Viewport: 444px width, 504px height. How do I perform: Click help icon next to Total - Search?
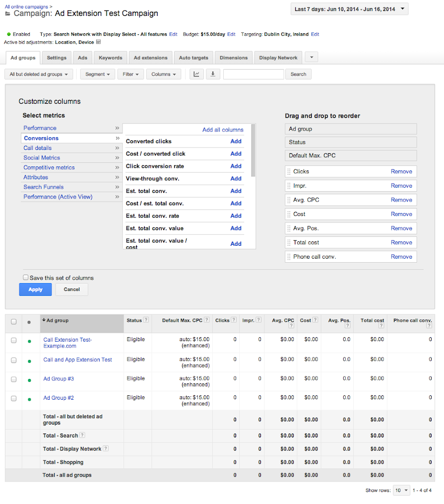(x=82, y=435)
